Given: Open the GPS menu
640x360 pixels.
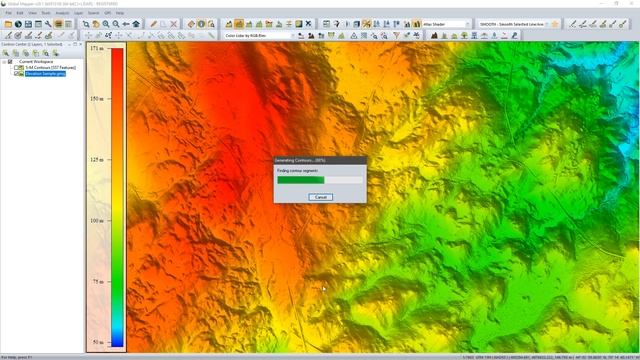Looking at the screenshot, I should click(x=108, y=13).
